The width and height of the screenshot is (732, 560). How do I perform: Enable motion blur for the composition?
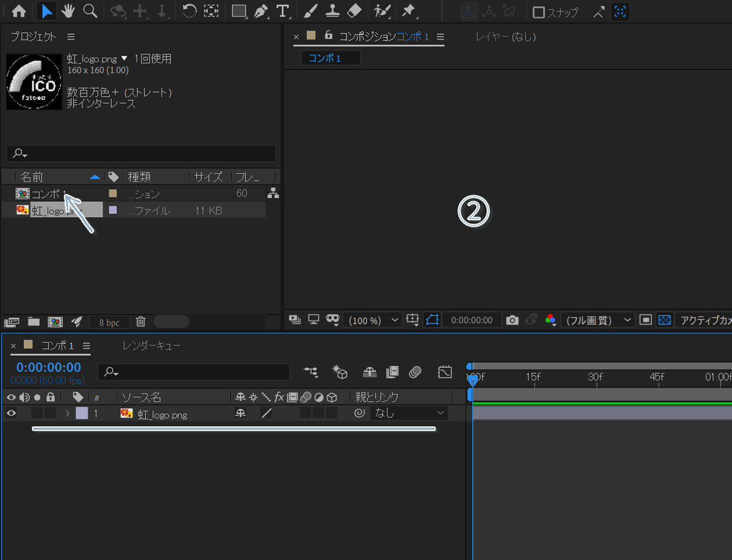415,372
